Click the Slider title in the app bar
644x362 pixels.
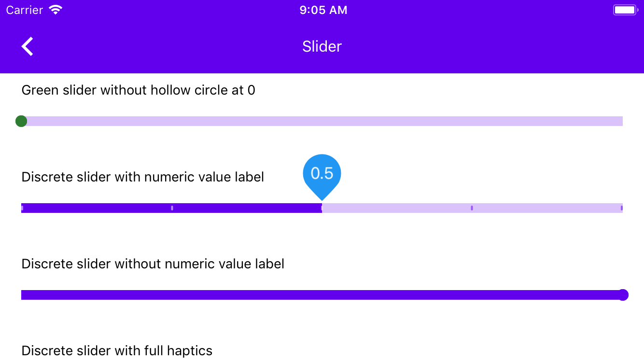[322, 46]
